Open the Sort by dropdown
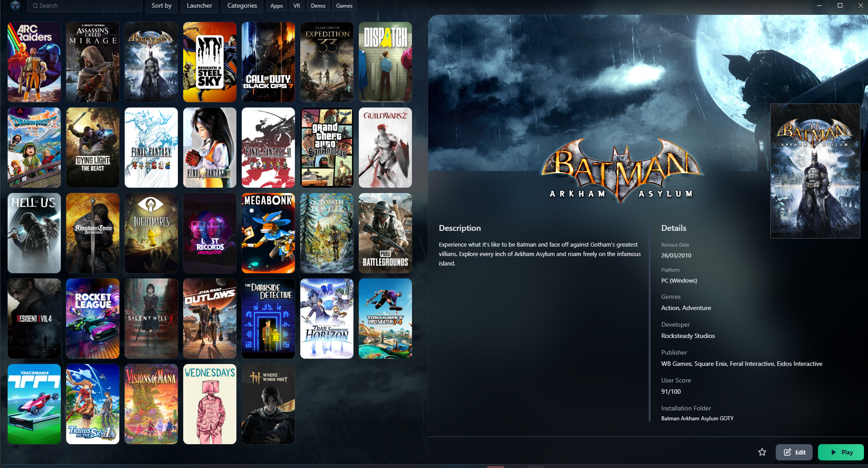The width and height of the screenshot is (868, 468). pyautogui.click(x=161, y=6)
